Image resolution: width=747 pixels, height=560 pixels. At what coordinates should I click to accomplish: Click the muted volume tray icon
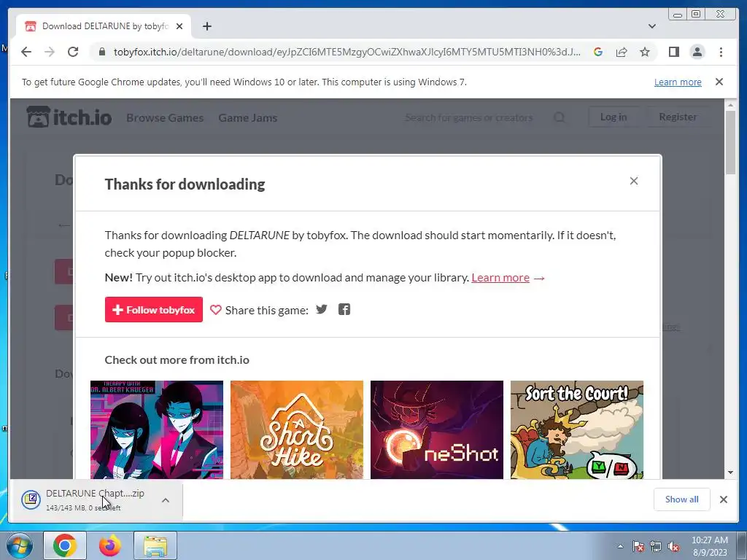click(x=673, y=546)
